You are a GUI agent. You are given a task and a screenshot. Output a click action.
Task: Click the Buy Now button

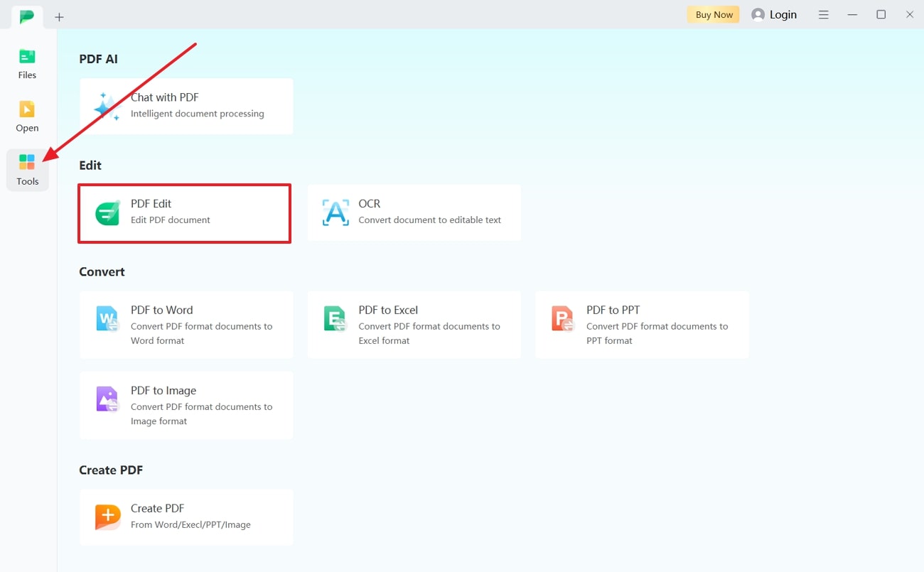(714, 14)
